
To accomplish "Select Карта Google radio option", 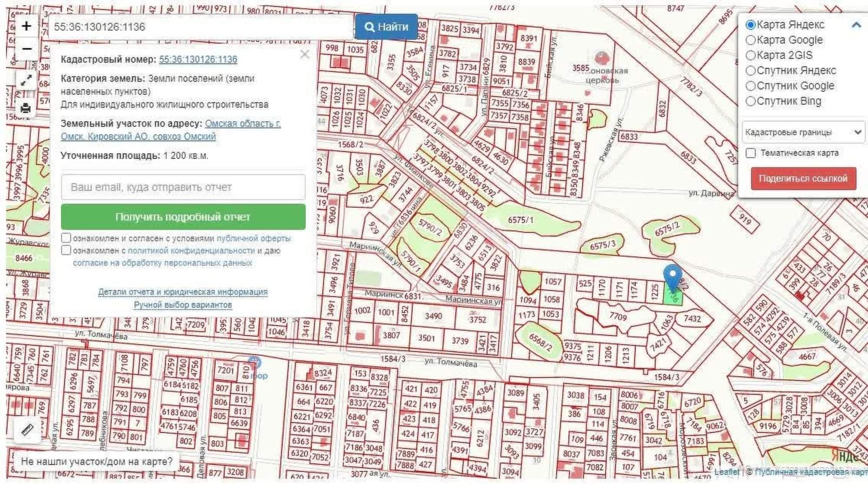I will [751, 40].
